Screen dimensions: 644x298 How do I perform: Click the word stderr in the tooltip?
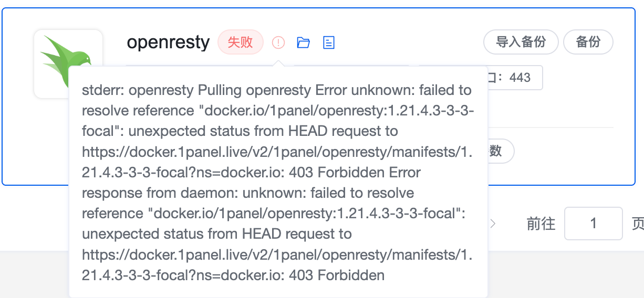click(102, 90)
